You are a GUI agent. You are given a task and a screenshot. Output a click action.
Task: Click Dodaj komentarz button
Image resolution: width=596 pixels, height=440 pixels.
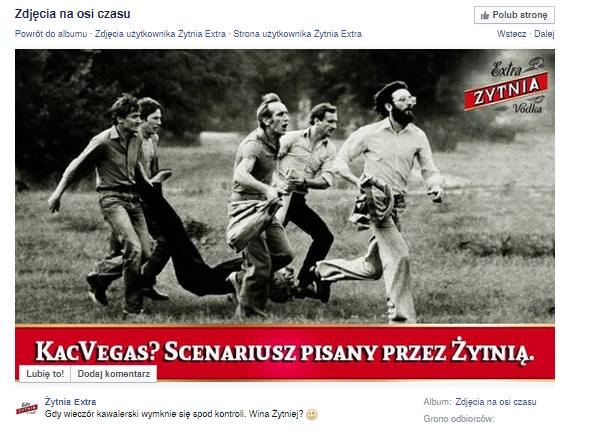114,374
